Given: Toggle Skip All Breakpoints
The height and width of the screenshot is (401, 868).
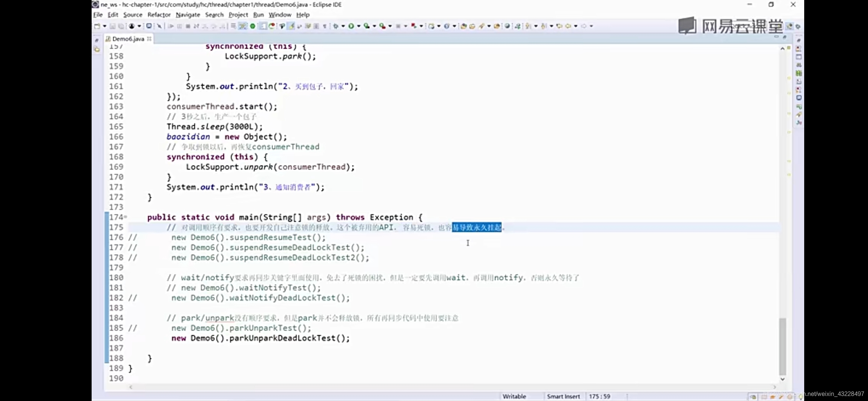Looking at the screenshot, I should click(159, 26).
